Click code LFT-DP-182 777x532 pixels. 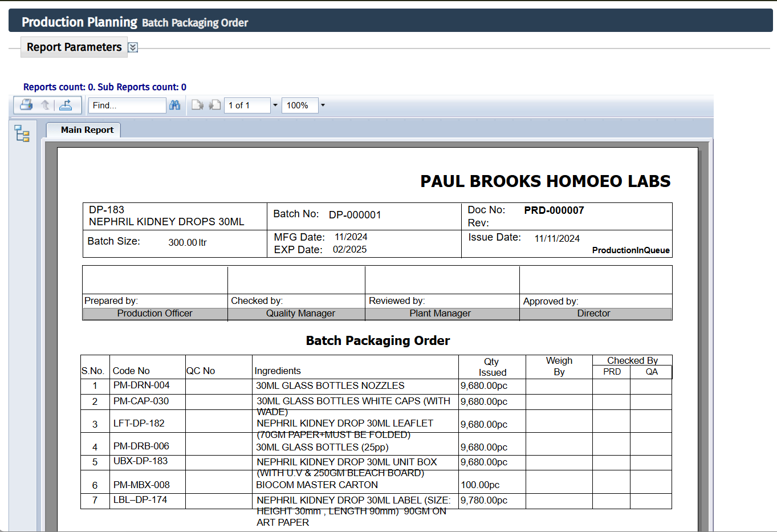pos(139,424)
